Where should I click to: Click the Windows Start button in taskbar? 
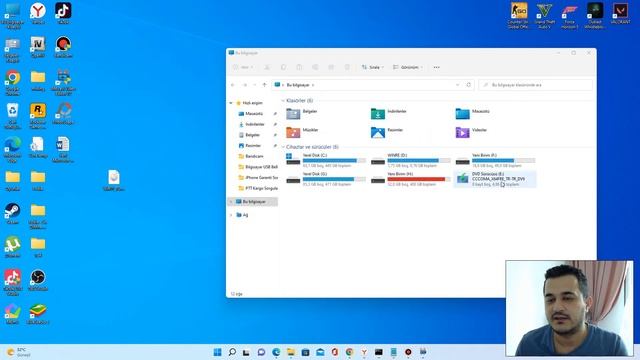pos(218,352)
